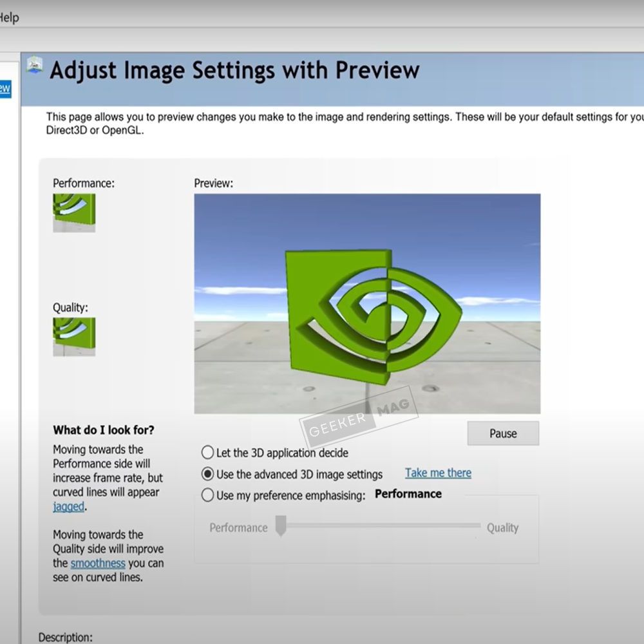
Task: Click the Performance–Quality slider thumb
Action: coord(281,526)
